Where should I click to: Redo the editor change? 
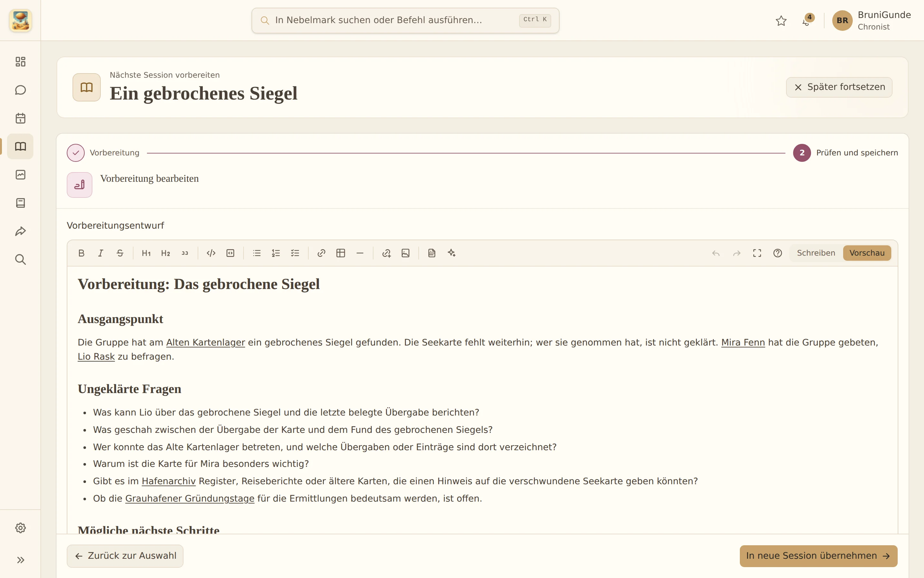click(737, 253)
